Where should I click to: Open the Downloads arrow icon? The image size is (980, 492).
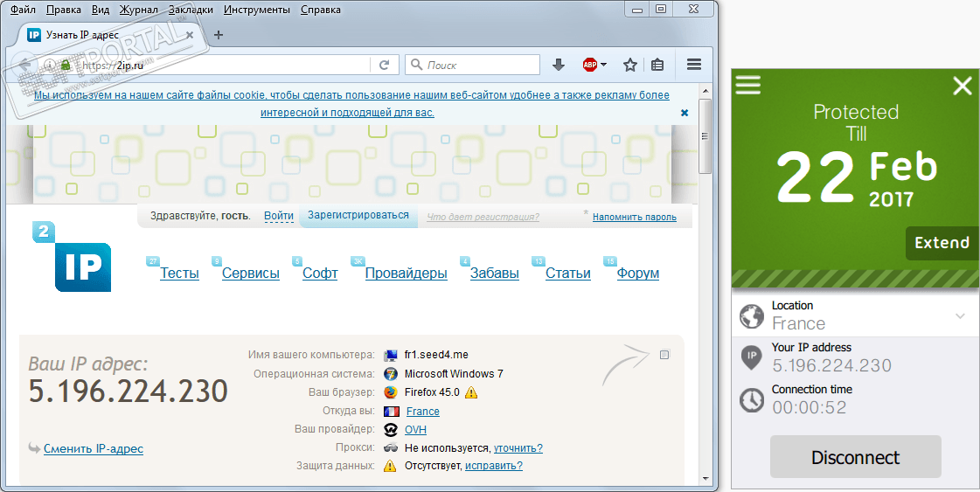point(559,65)
